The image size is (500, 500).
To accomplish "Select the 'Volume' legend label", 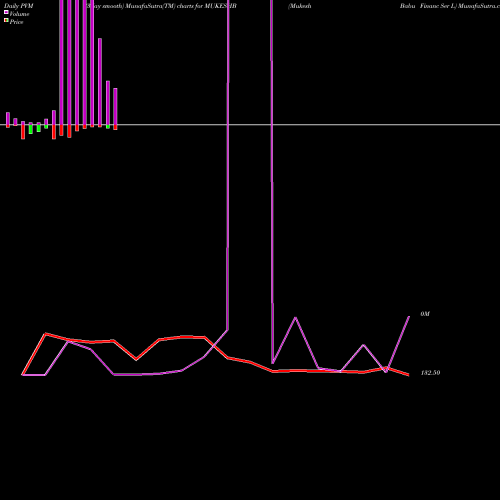I will point(19,14).
